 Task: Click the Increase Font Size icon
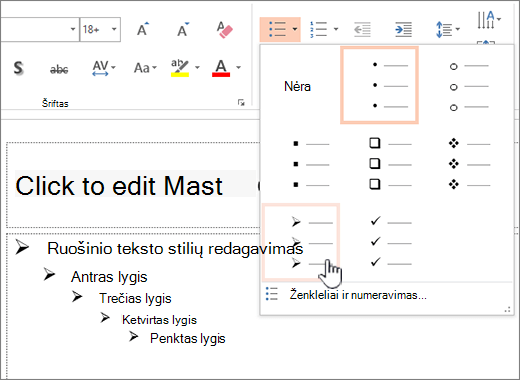pyautogui.click(x=143, y=29)
